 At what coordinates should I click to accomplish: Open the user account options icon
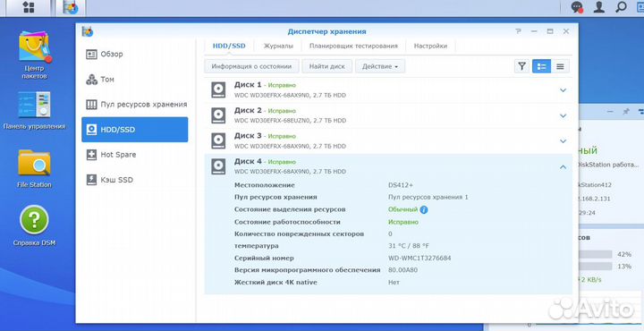click(599, 7)
